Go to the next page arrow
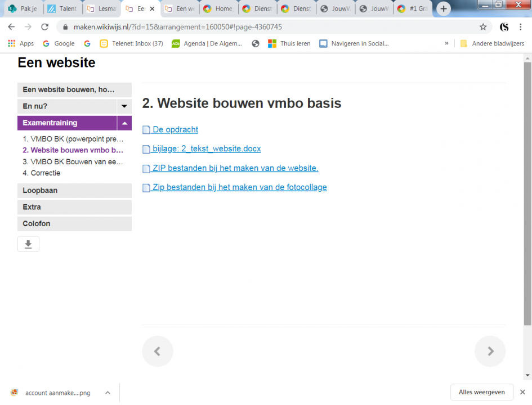 (x=490, y=351)
